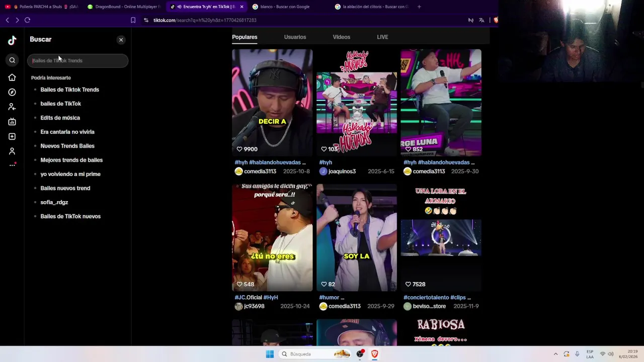Reload the page with the refresh icon
The image size is (644, 362).
27,20
